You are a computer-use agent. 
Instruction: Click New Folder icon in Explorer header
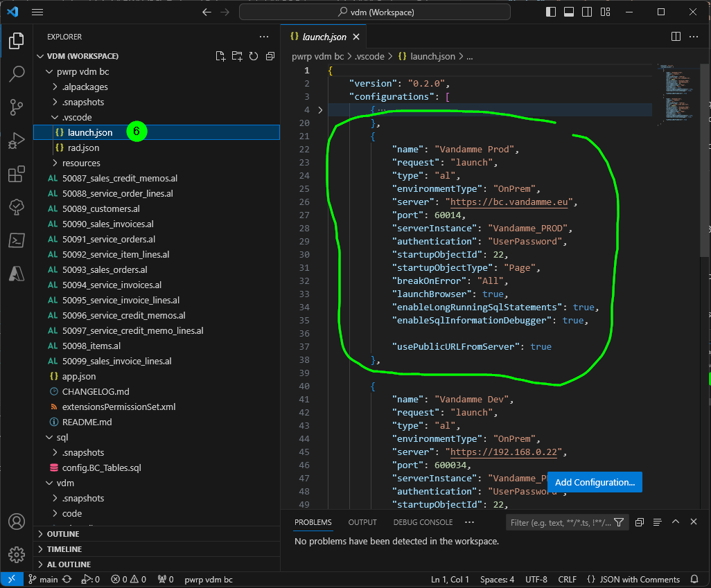(237, 56)
